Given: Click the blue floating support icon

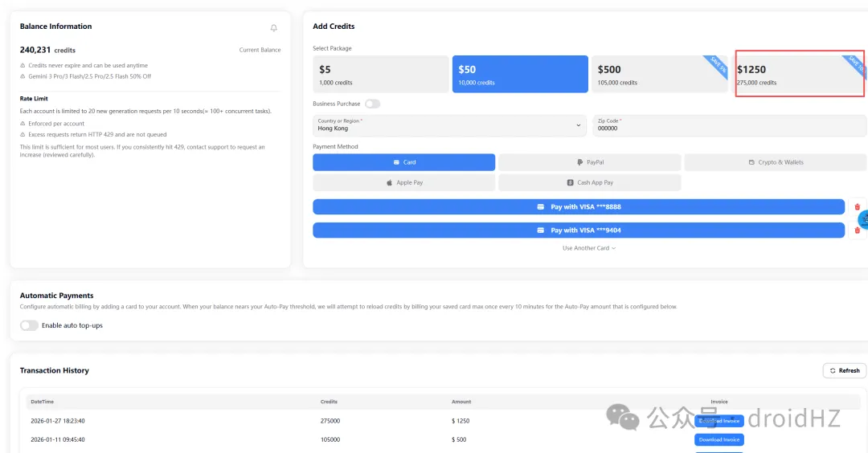Looking at the screenshot, I should [863, 218].
